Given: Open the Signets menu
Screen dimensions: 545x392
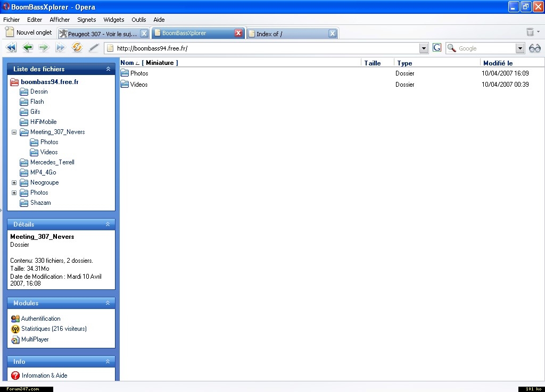Looking at the screenshot, I should pyautogui.click(x=87, y=20).
